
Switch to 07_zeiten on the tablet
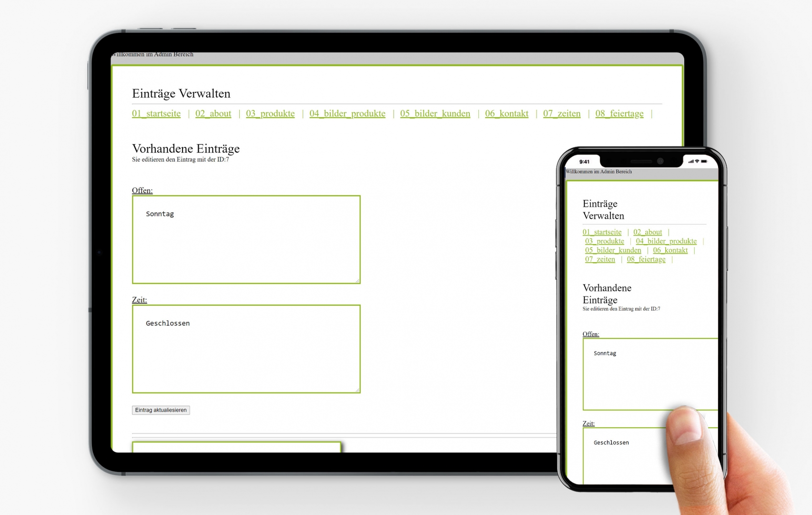click(x=562, y=113)
